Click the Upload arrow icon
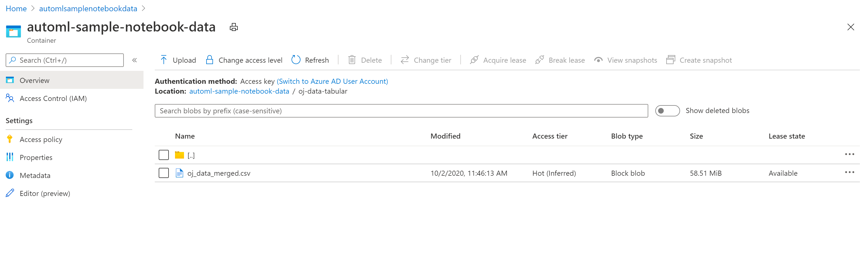The image size is (868, 273). pyautogui.click(x=164, y=60)
